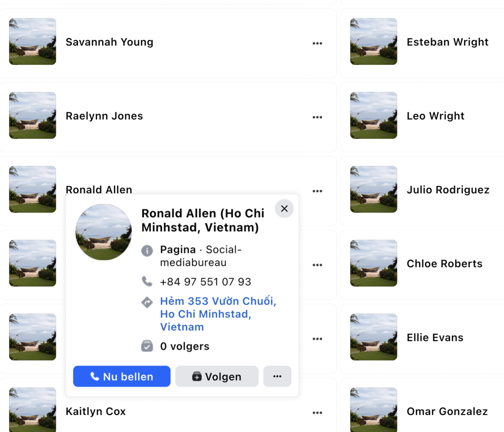504x432 pixels.
Task: Open more options in the popup card
Action: click(x=277, y=376)
